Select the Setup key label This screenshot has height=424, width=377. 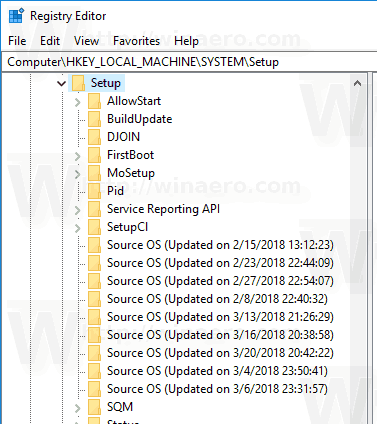pos(106,83)
